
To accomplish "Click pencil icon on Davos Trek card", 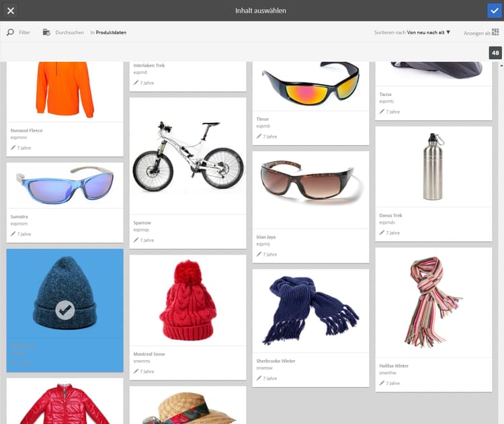I will 382,232.
